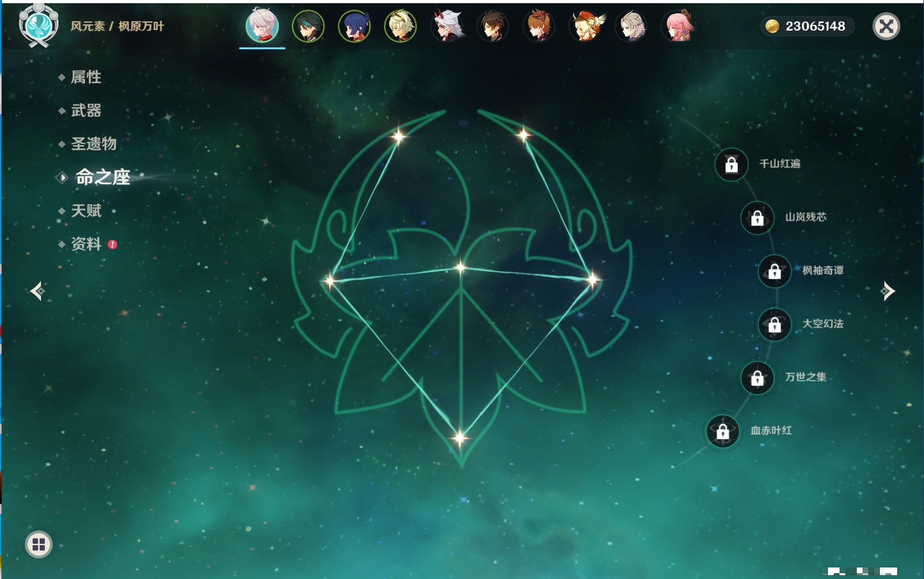Open the grid menu icon at bottom left

click(38, 544)
